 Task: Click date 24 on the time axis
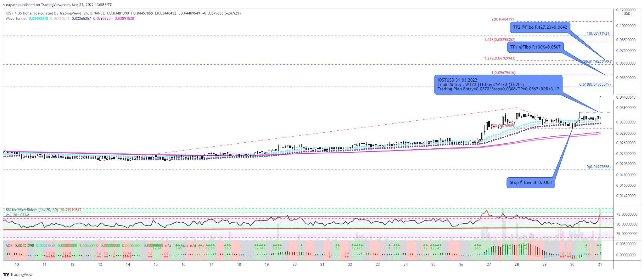point(406,265)
